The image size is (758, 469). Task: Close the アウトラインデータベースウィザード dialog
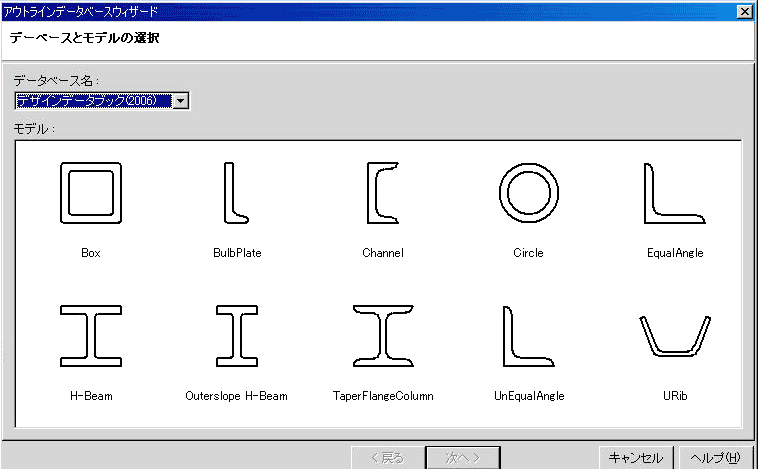[744, 11]
